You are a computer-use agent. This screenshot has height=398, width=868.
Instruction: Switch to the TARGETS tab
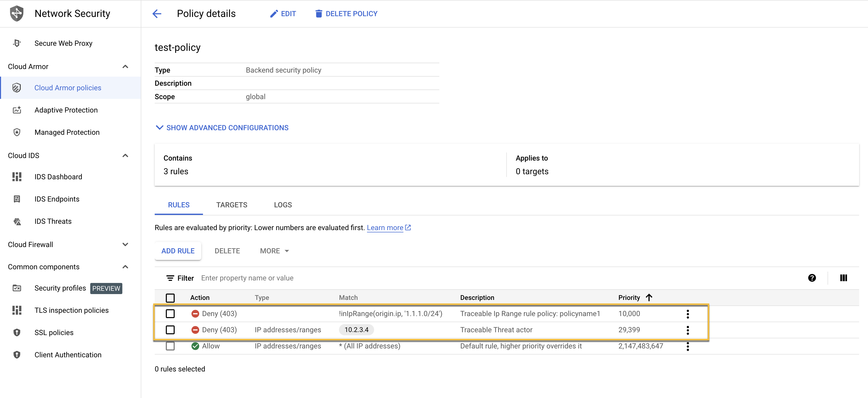pyautogui.click(x=232, y=205)
